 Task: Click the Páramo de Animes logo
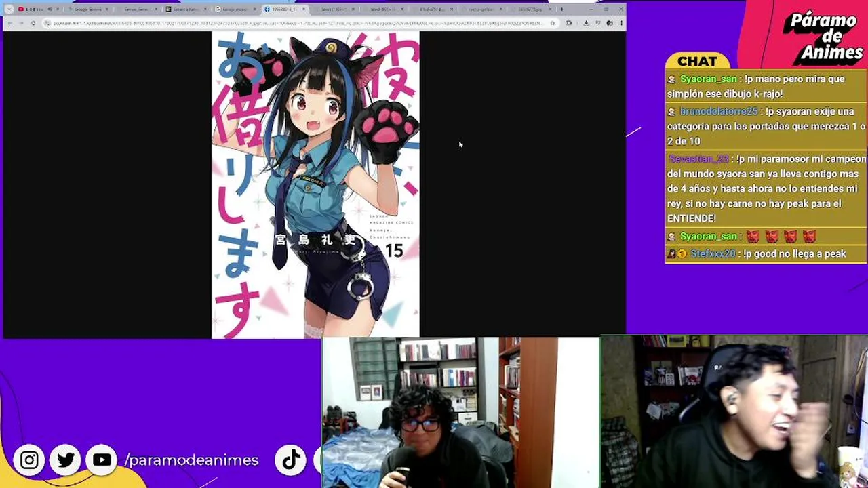point(823,36)
